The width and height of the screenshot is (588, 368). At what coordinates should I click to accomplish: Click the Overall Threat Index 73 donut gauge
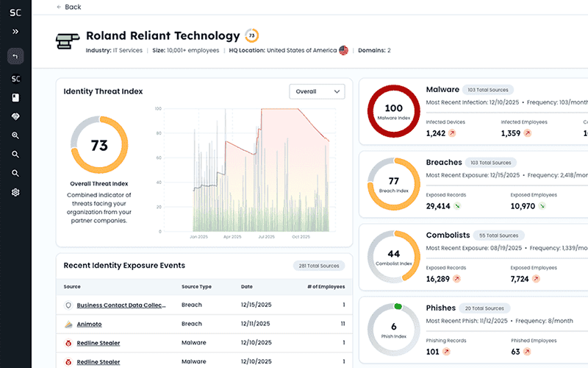[99, 144]
